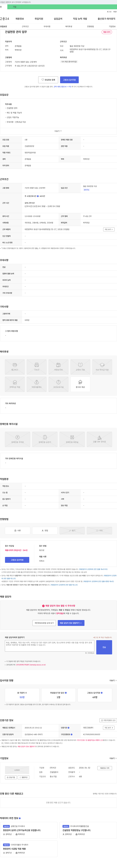Switch to the 복리후생 section tab
This screenshot has width=117, height=868.
pos(68,26)
